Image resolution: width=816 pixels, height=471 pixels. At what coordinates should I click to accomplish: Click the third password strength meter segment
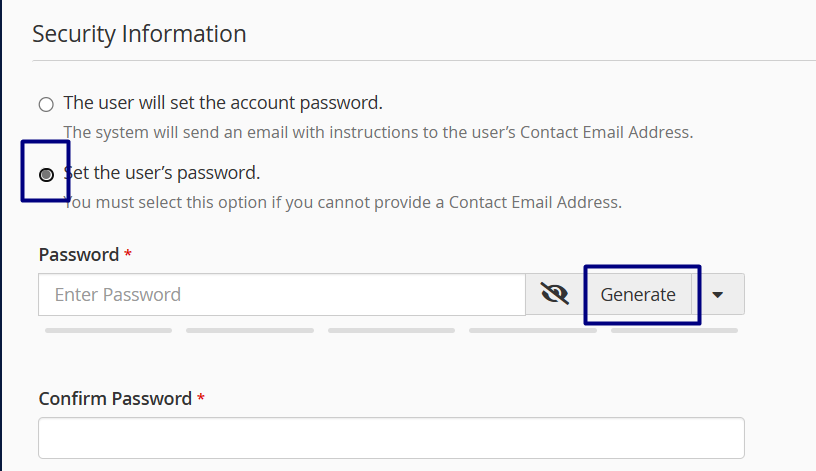point(391,330)
